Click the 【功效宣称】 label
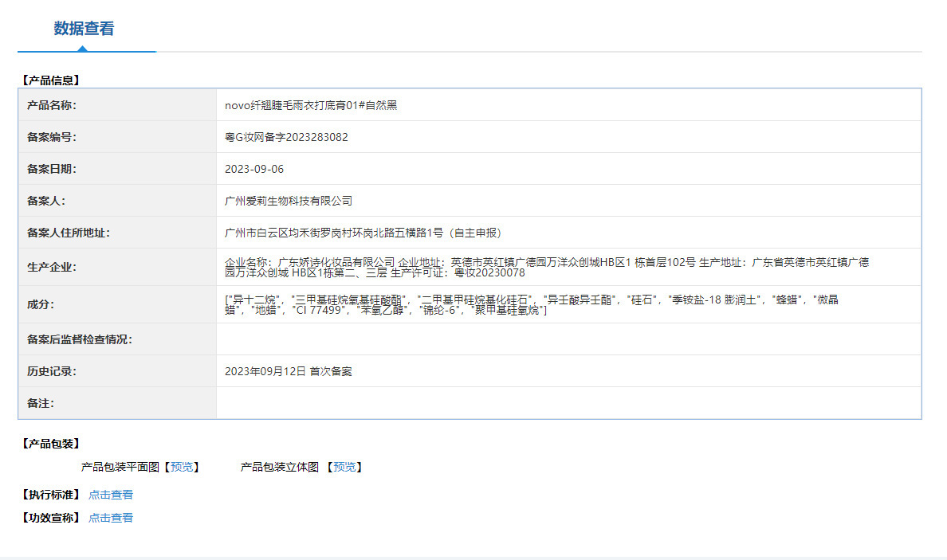This screenshot has width=947, height=560. pyautogui.click(x=51, y=518)
